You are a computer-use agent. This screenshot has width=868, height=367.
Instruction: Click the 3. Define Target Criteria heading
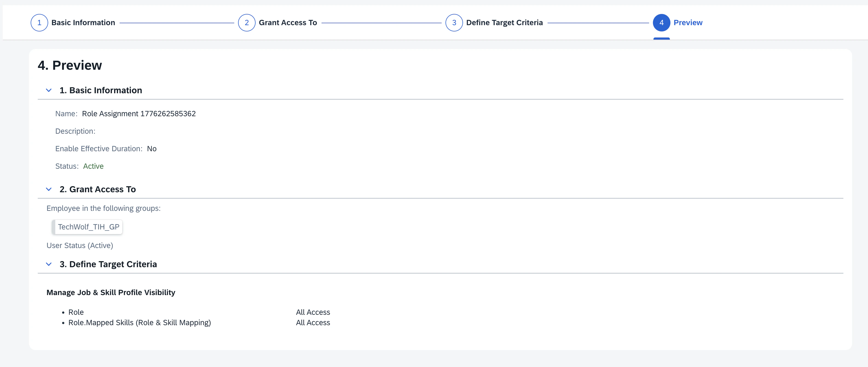coord(108,264)
